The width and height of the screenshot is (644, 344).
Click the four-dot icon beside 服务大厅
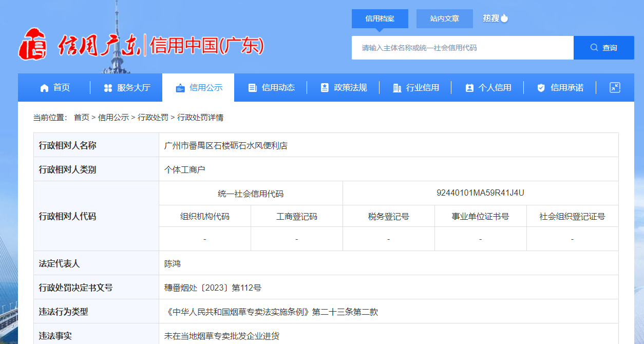[x=108, y=88]
